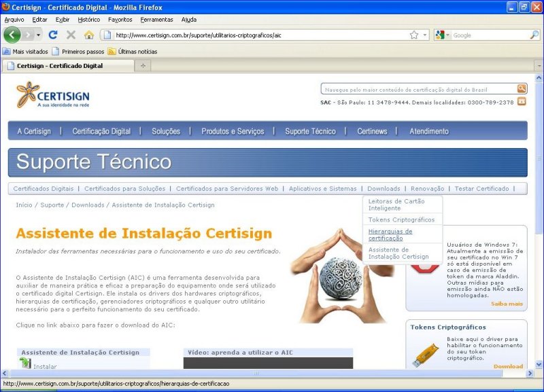544x392 pixels.
Task: Click Aplicativos e Sistemas submenu link
Action: [x=322, y=189]
